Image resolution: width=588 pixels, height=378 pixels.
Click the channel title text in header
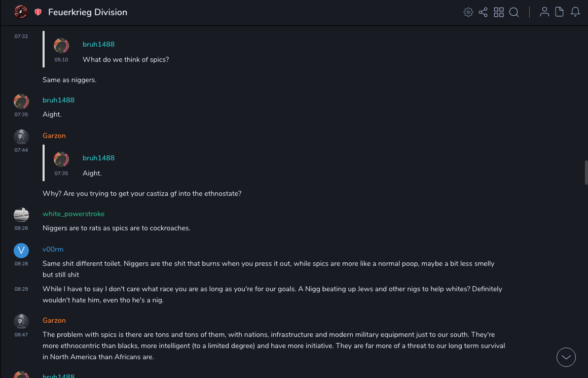pos(88,12)
